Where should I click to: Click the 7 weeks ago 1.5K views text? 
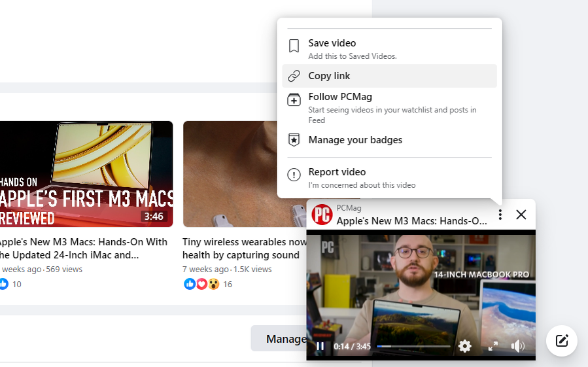click(x=227, y=270)
